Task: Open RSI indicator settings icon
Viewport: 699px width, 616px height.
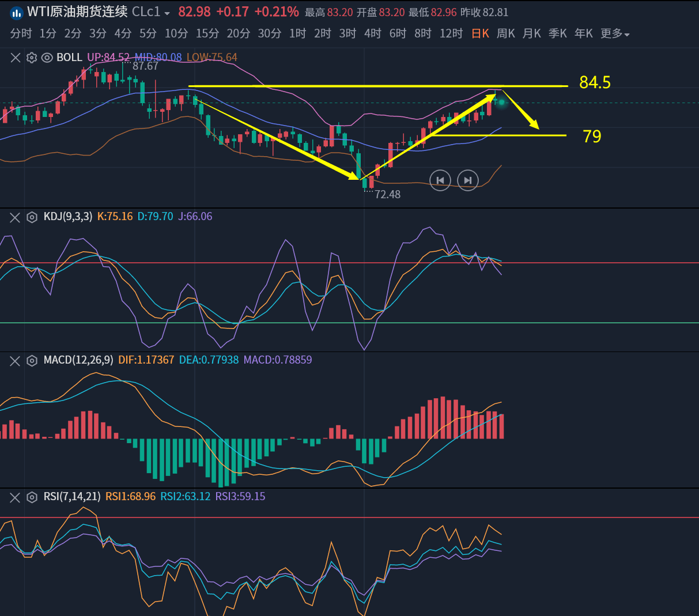Action: (x=32, y=497)
